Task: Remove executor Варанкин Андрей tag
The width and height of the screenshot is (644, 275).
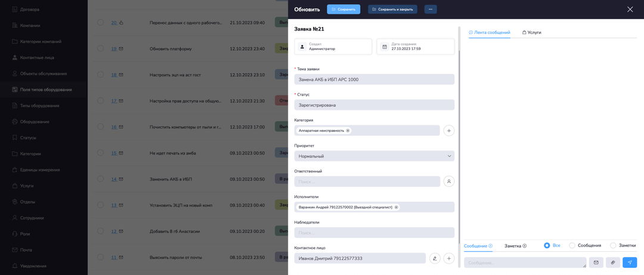Action: pyautogui.click(x=397, y=207)
